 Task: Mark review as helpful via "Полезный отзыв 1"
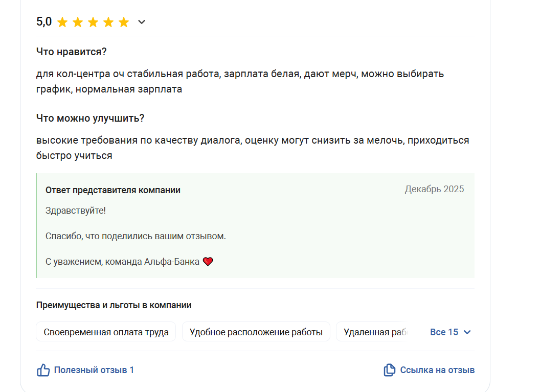pyautogui.click(x=94, y=370)
